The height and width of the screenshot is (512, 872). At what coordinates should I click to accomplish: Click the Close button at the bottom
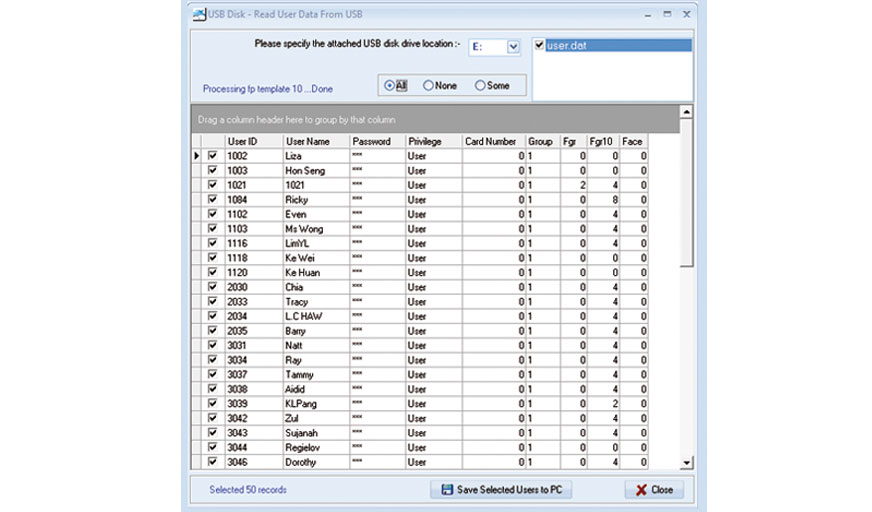point(655,490)
